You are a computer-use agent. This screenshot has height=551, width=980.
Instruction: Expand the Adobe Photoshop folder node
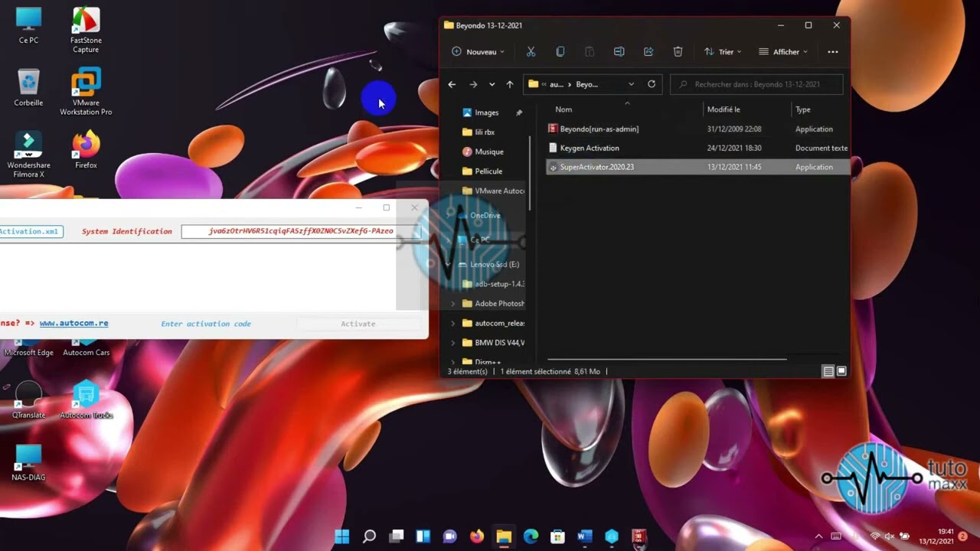452,304
